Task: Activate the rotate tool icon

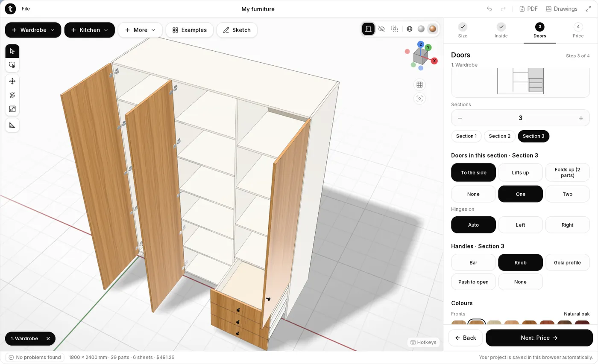Action: pos(12,95)
